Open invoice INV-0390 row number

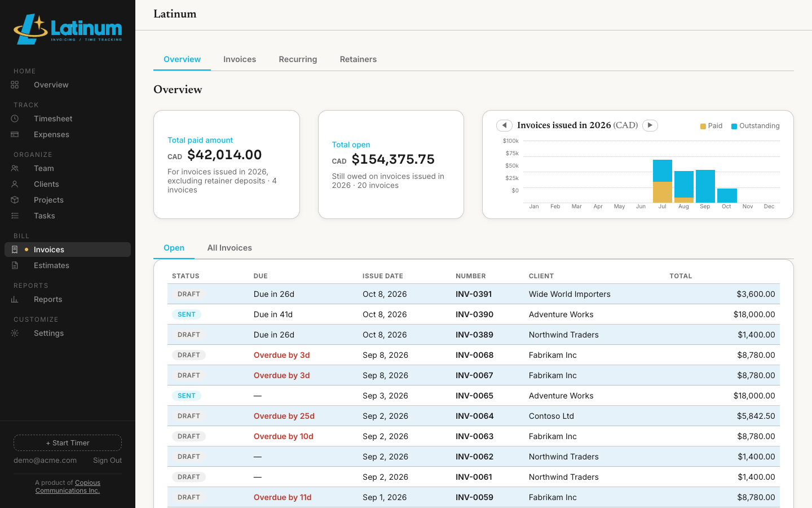click(x=474, y=314)
